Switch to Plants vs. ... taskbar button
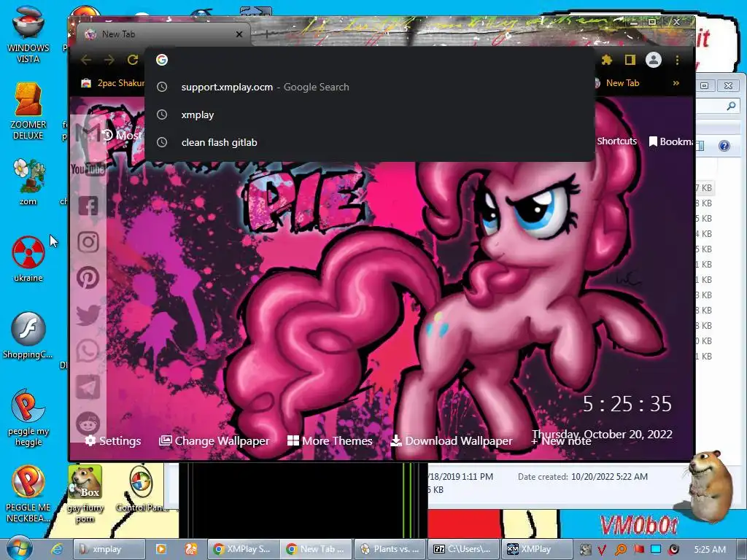 tap(390, 549)
